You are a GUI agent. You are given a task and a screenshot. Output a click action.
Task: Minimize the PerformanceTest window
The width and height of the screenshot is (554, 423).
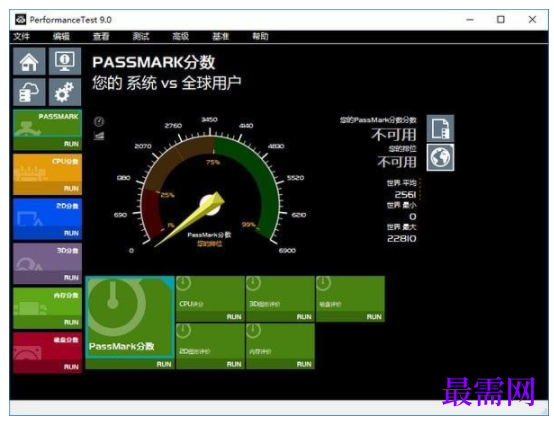tap(470, 19)
